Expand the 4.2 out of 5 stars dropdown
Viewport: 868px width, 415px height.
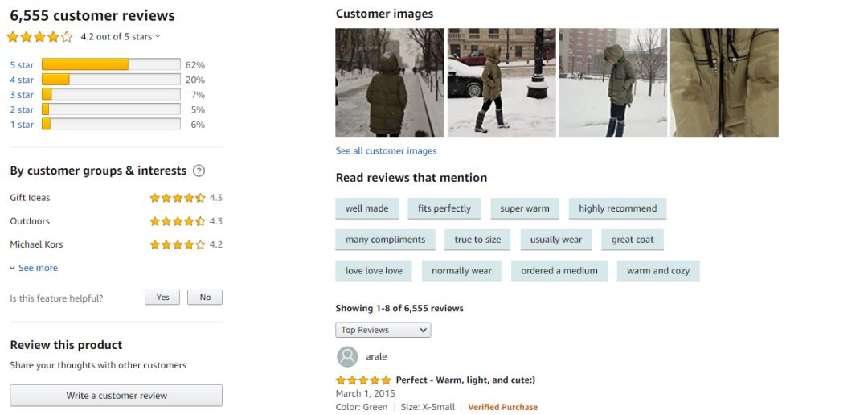coord(121,36)
